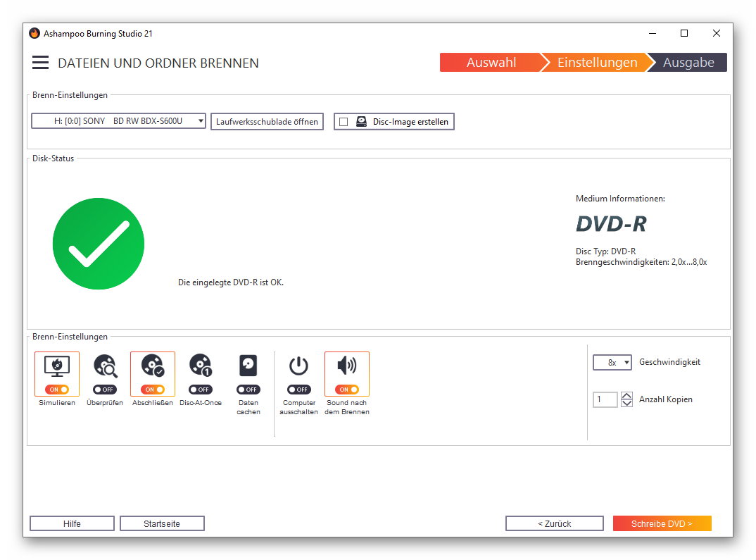
Task: Click the Daten cachen drive icon
Action: 248,366
